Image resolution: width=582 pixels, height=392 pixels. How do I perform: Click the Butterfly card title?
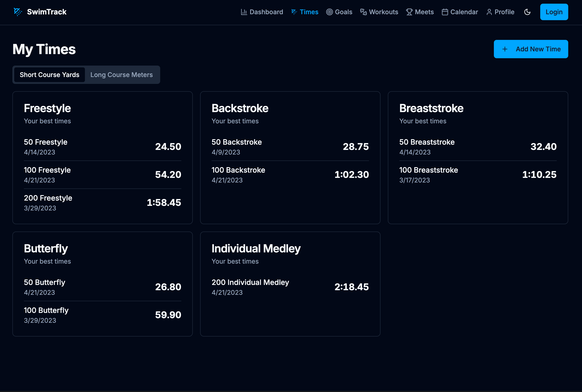46,248
